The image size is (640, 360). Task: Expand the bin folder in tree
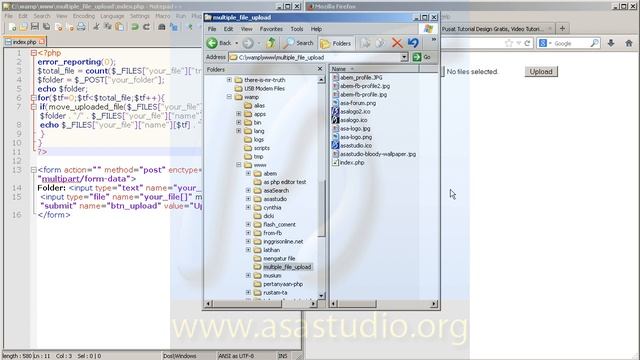point(239,122)
